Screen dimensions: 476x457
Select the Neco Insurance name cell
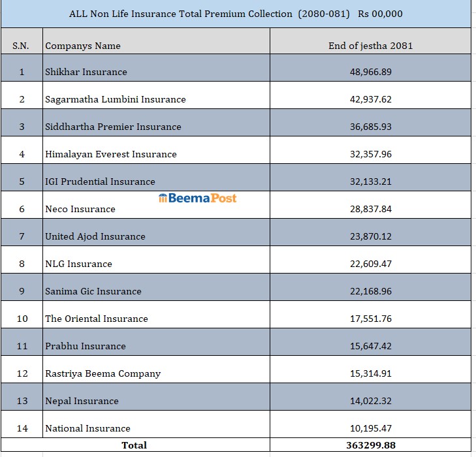pyautogui.click(x=80, y=209)
